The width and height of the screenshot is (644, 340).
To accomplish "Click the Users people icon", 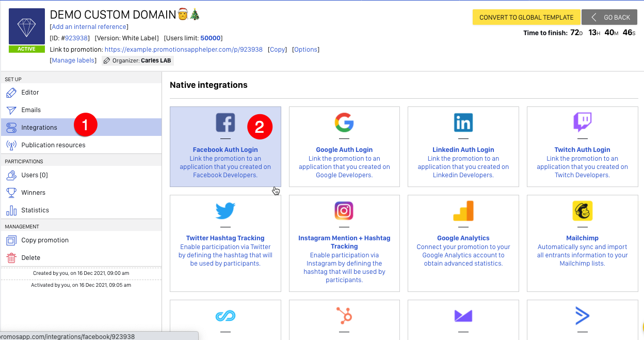I will click(x=11, y=175).
